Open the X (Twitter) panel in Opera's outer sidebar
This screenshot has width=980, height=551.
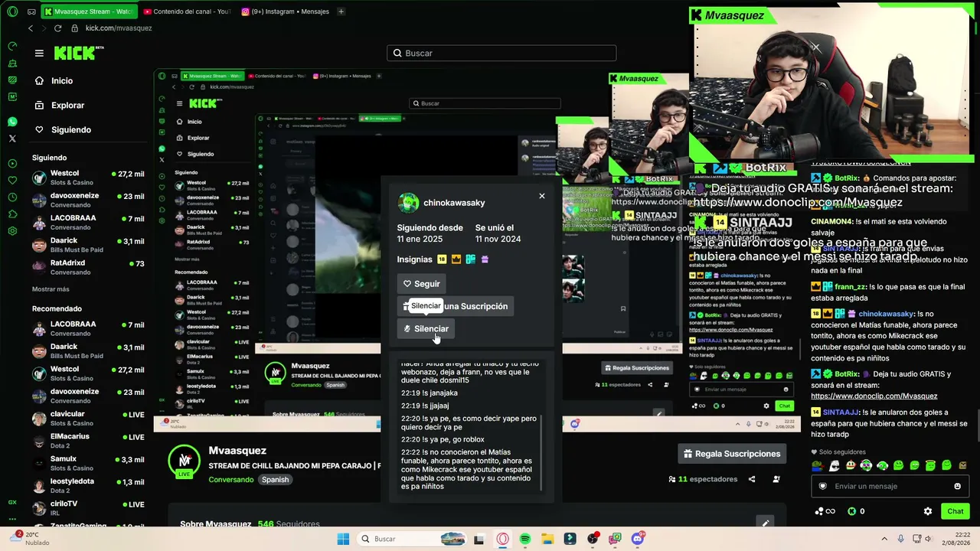click(12, 139)
